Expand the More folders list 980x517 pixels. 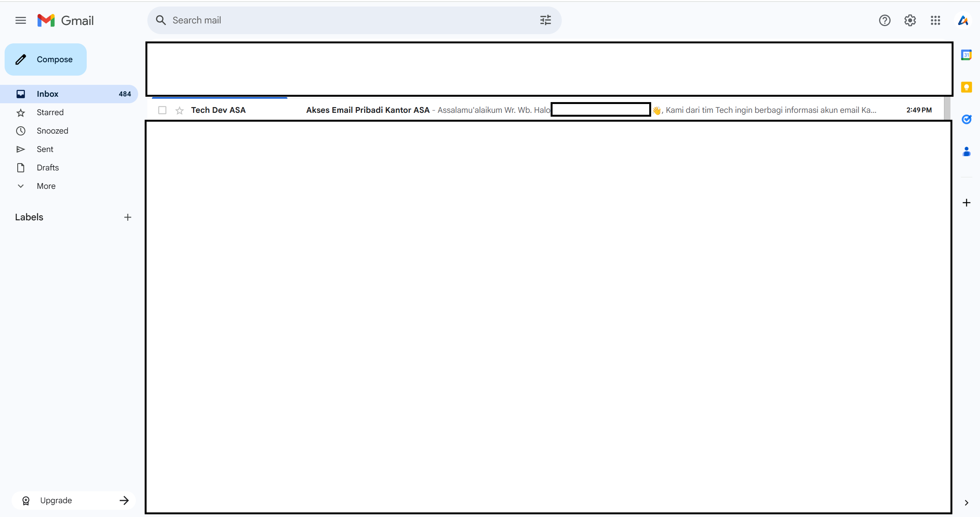coord(46,186)
